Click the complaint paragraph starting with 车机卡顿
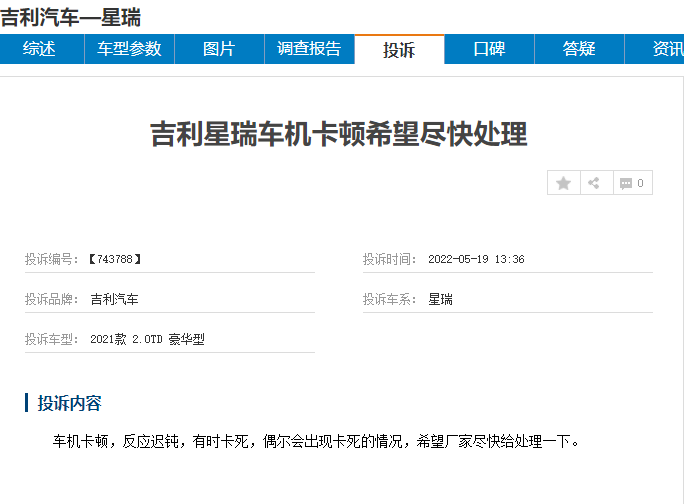 point(316,441)
